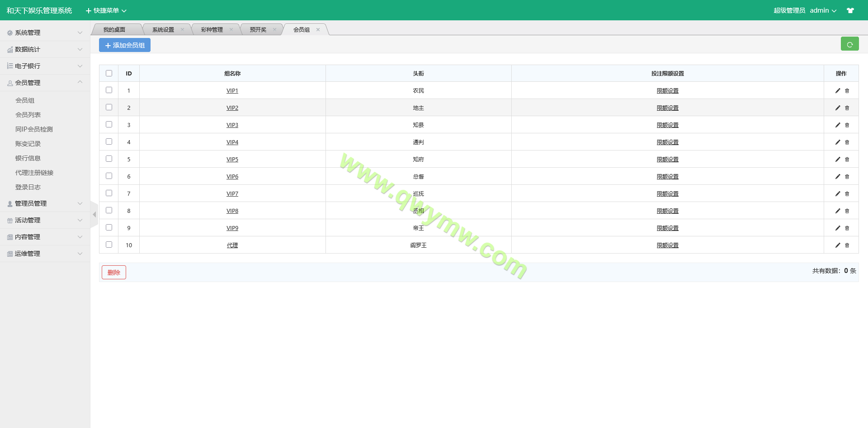Image resolution: width=868 pixels, height=428 pixels.
Task: Click the 添加会员组 button
Action: click(x=125, y=45)
